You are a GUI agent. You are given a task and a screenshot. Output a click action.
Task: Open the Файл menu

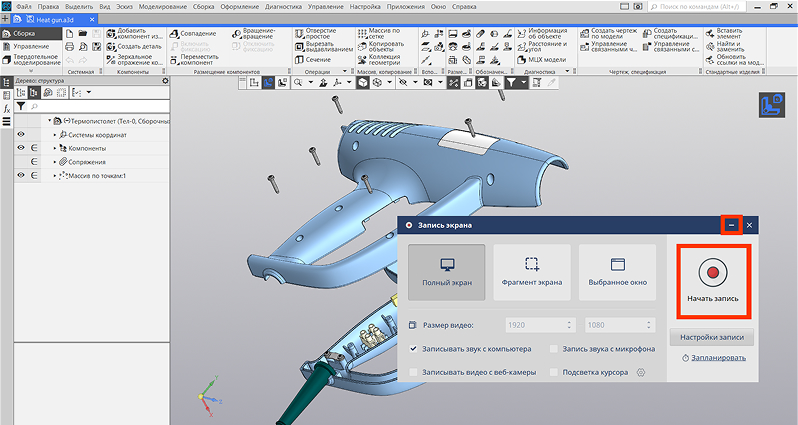23,7
